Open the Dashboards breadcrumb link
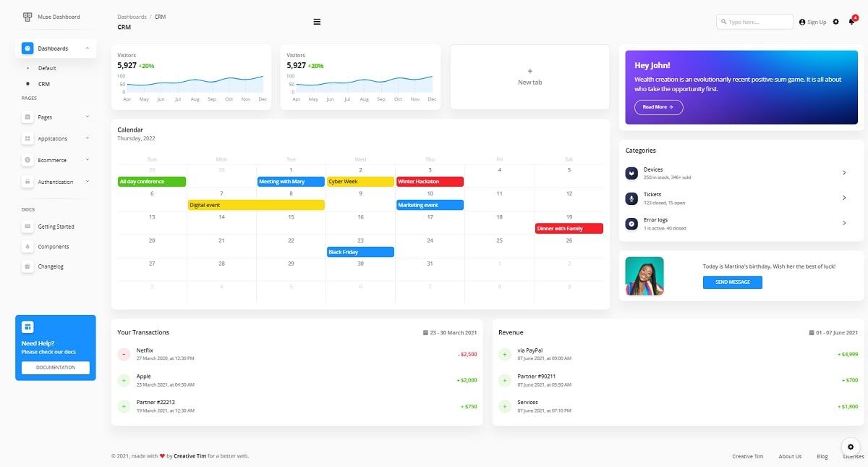The height and width of the screenshot is (467, 868). click(x=132, y=16)
